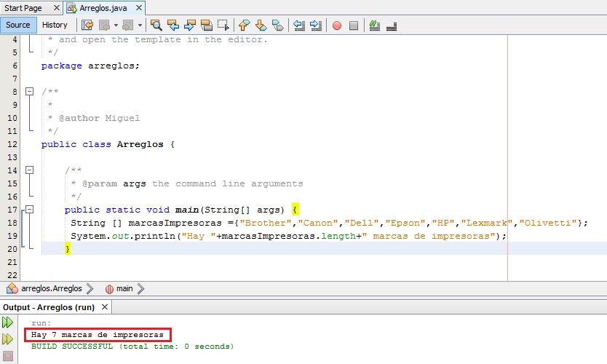The width and height of the screenshot is (607, 364).
Task: Go to Next Bookmark icon
Action: tap(261, 25)
